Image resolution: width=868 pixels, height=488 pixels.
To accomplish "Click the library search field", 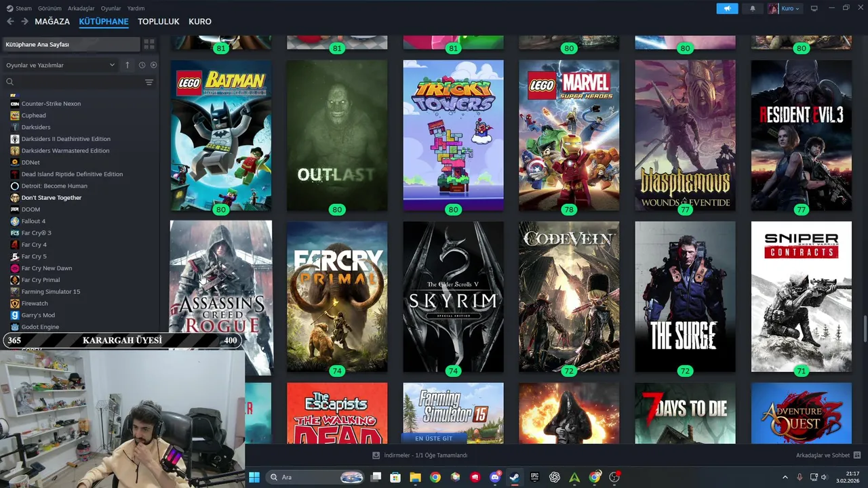I will (73, 82).
